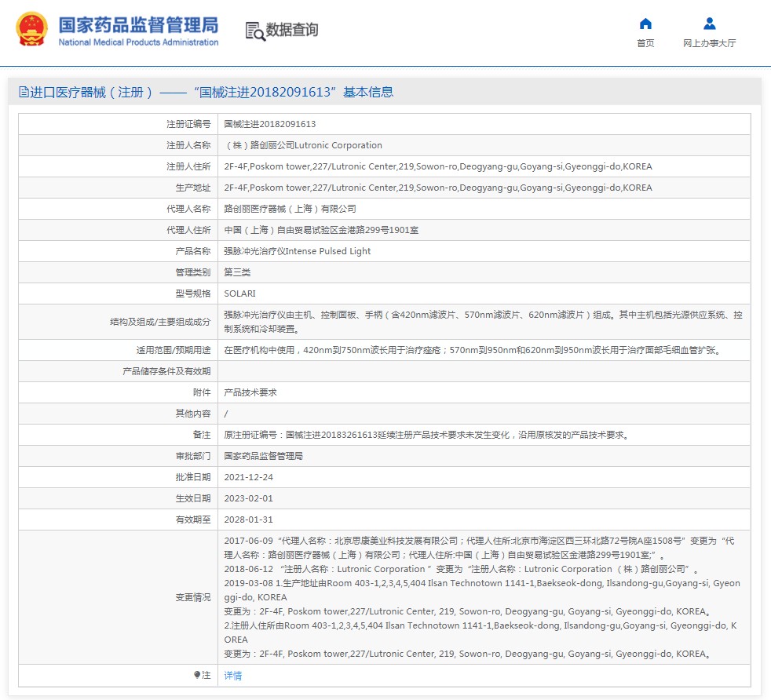The width and height of the screenshot is (771, 700).
Task: Select effective date 2023-02-01
Action: (x=248, y=498)
